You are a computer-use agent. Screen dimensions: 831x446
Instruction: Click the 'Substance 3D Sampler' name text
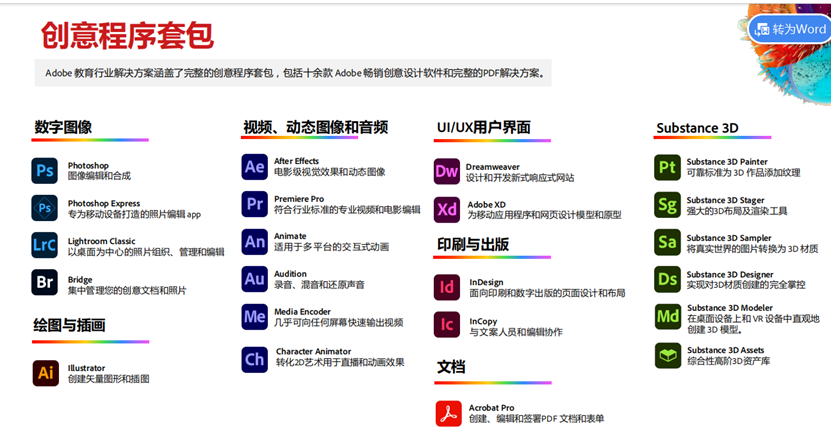pyautogui.click(x=729, y=238)
